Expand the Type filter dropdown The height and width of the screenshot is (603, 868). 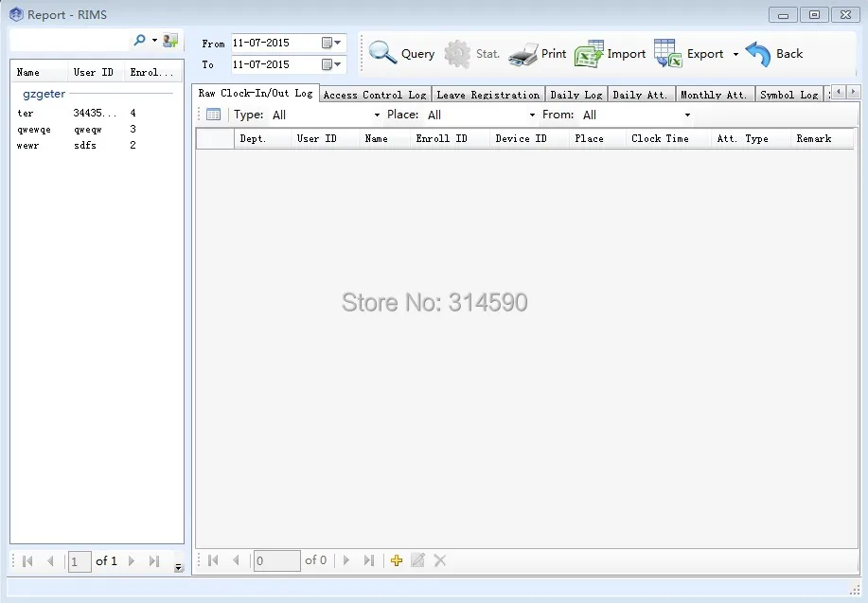[x=377, y=115]
